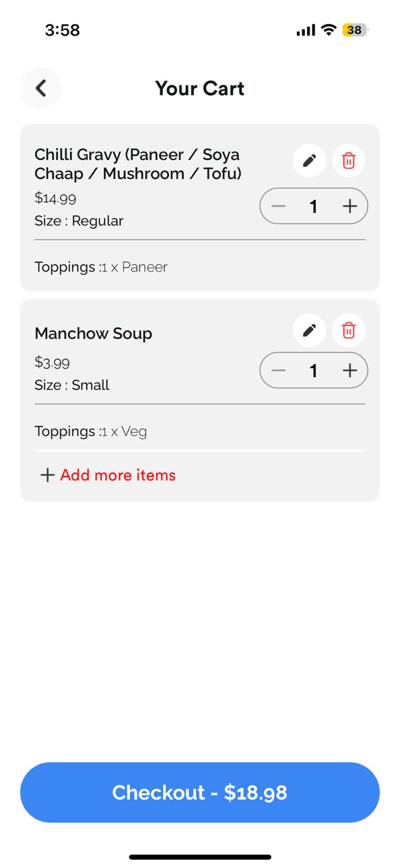This screenshot has width=400, height=868.
Task: Decrease Chilli Gravy quantity with minus
Action: pyautogui.click(x=279, y=206)
